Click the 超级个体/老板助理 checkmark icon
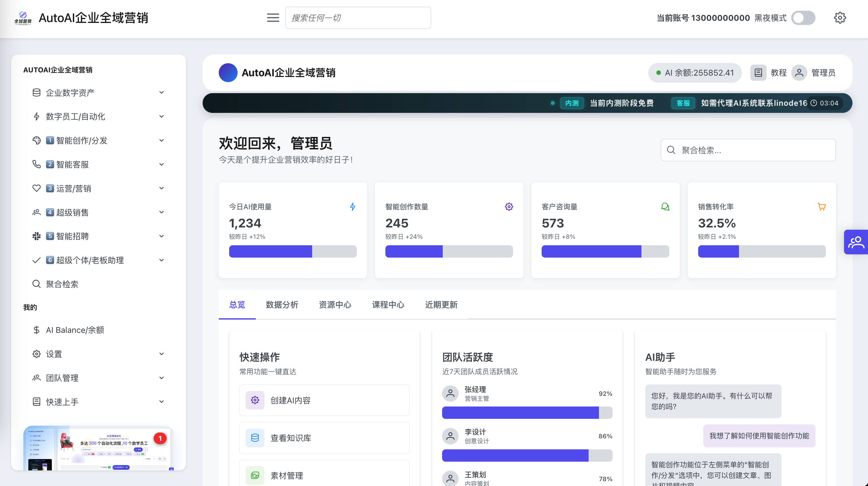Screen dimensions: 868x486 [x=36, y=260]
